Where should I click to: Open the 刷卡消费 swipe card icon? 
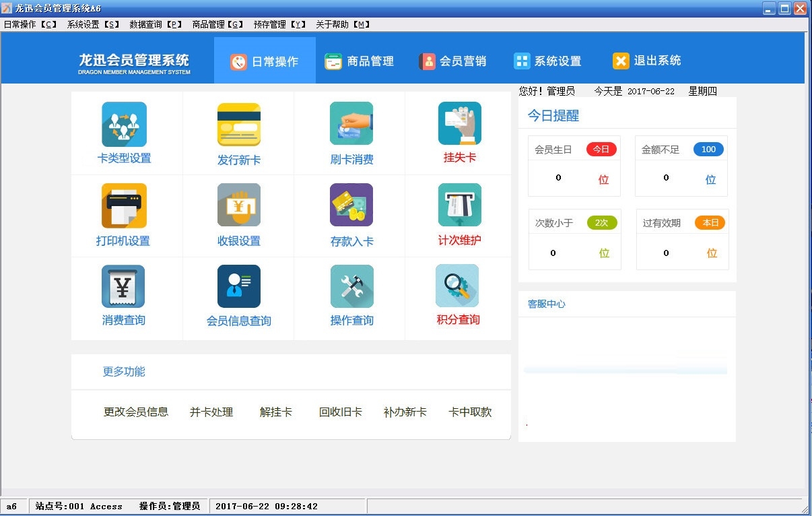(x=351, y=124)
